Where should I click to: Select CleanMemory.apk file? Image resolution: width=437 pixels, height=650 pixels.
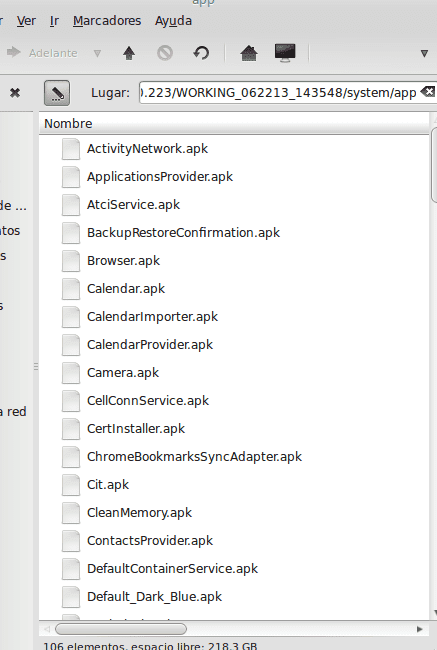[139, 512]
